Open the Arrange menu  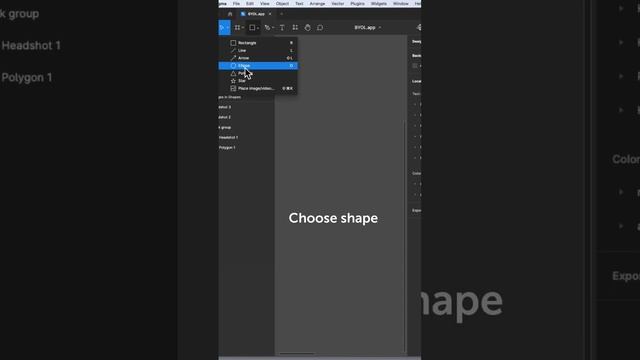click(x=317, y=4)
